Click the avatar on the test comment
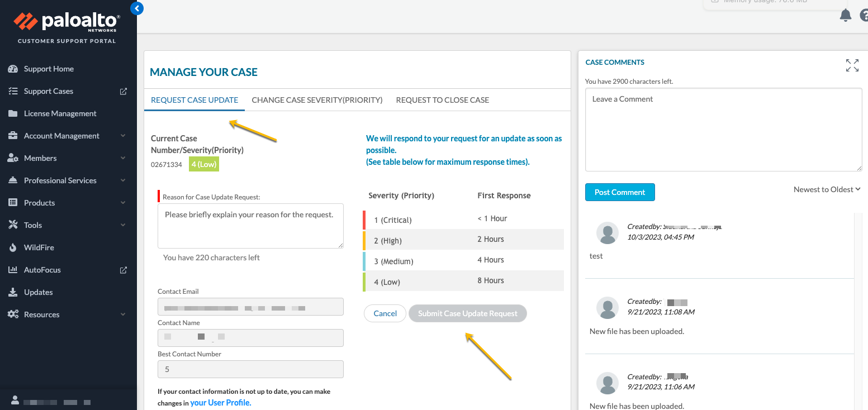 pyautogui.click(x=607, y=233)
